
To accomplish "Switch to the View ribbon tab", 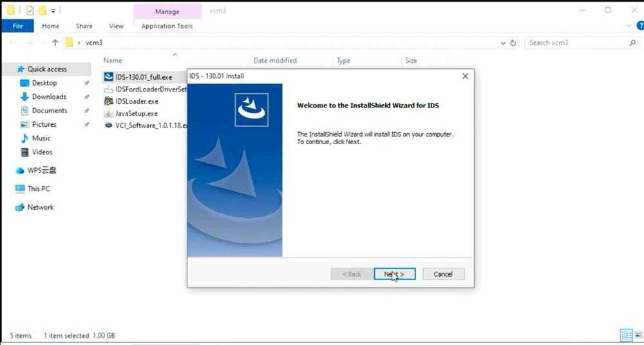I will pyautogui.click(x=116, y=26).
